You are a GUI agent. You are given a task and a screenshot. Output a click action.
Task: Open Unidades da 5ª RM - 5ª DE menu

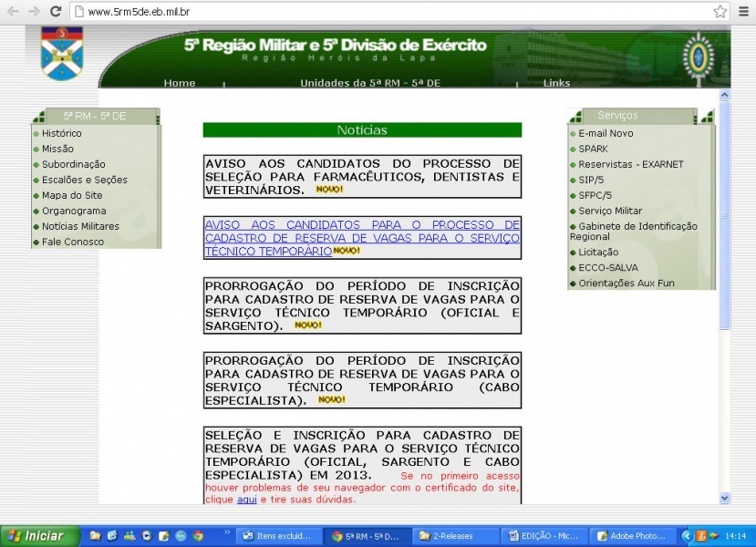click(x=370, y=83)
